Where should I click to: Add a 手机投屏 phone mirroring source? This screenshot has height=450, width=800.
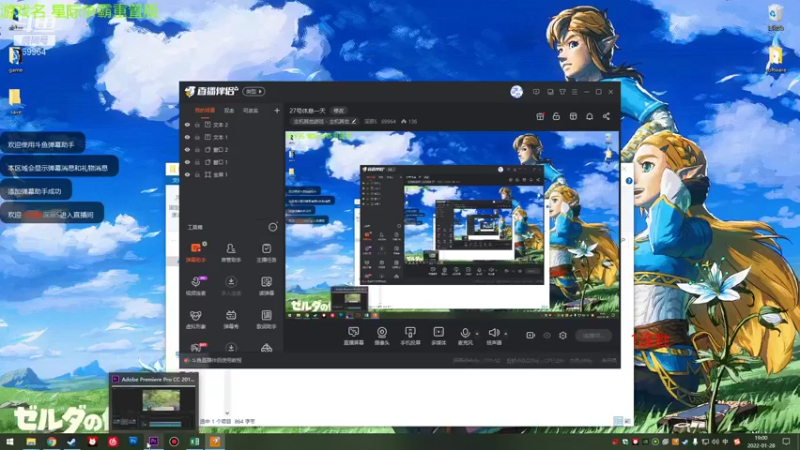[410, 336]
